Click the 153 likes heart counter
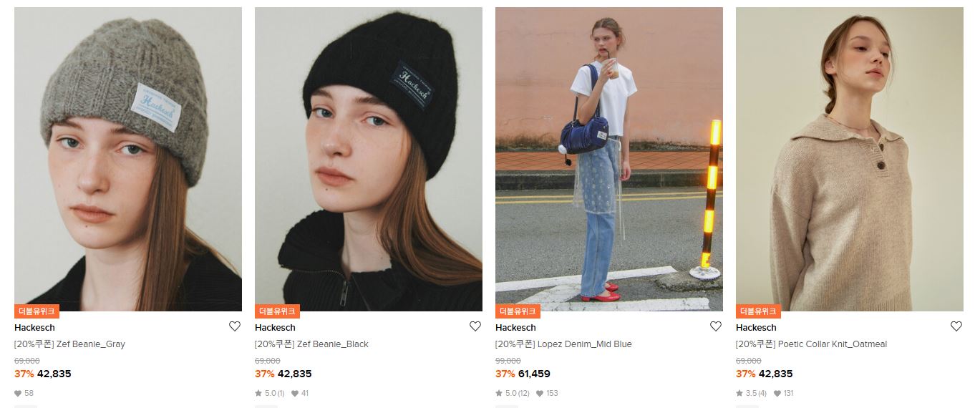980x408 pixels. 547,393
